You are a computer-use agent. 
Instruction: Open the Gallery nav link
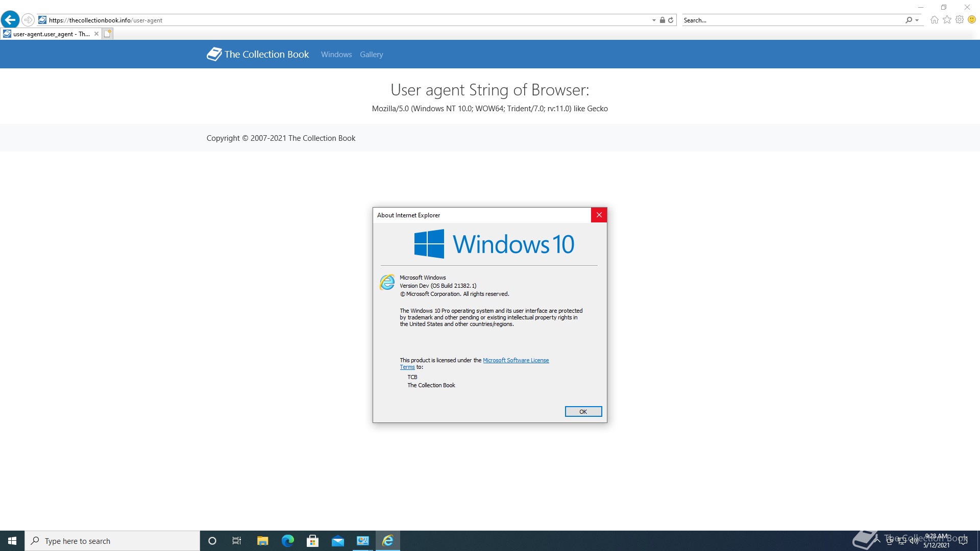click(371, 55)
